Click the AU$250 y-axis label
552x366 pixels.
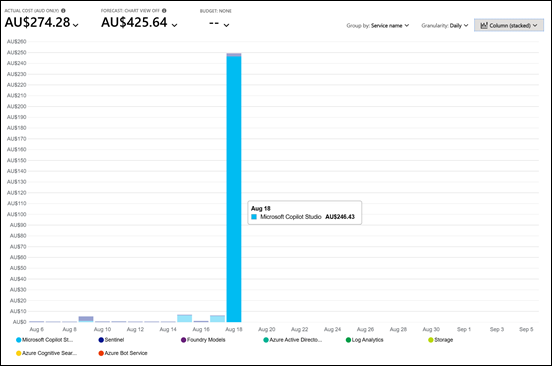(17, 52)
